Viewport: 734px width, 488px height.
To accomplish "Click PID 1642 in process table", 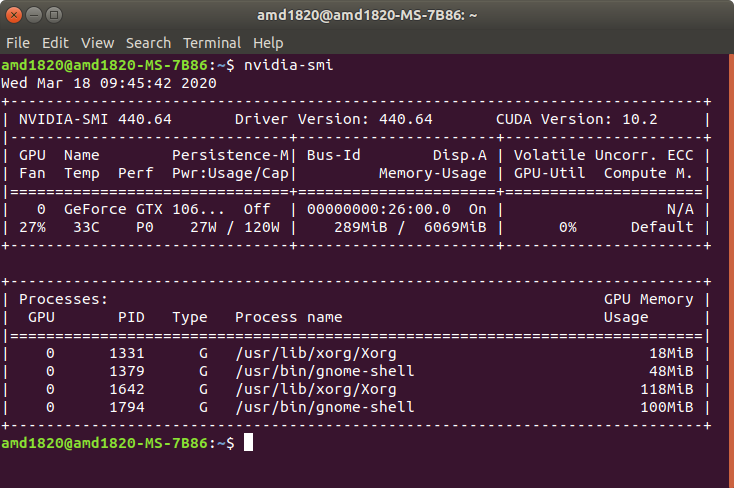I will [x=127, y=389].
